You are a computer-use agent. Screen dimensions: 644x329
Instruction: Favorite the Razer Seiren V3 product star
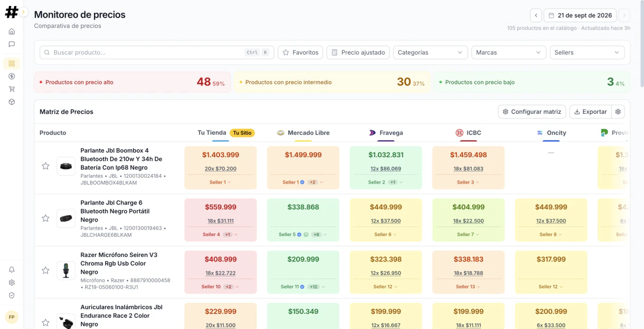pyautogui.click(x=46, y=270)
